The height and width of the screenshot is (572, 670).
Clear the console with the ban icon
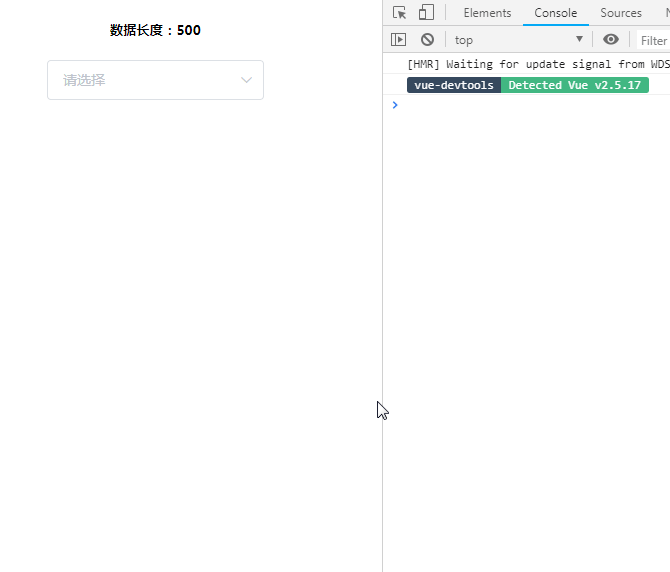point(427,40)
